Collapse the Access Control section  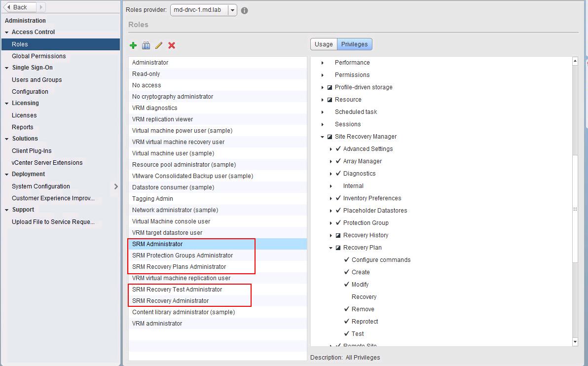click(7, 32)
